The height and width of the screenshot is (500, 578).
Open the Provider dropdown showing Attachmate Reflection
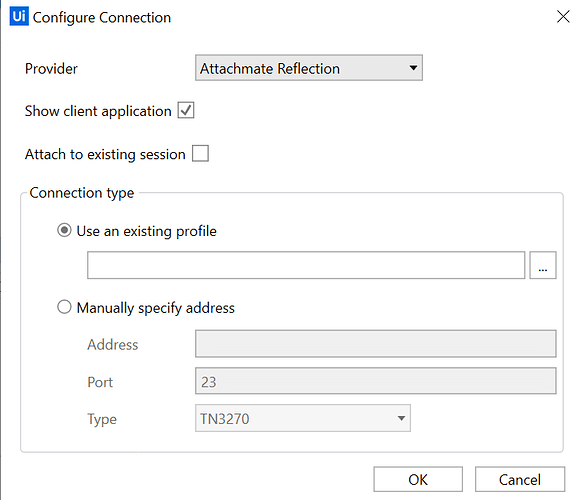(x=309, y=68)
